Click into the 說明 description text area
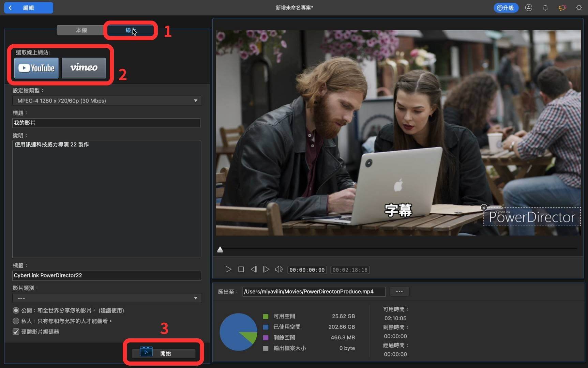This screenshot has height=368, width=588. click(107, 199)
